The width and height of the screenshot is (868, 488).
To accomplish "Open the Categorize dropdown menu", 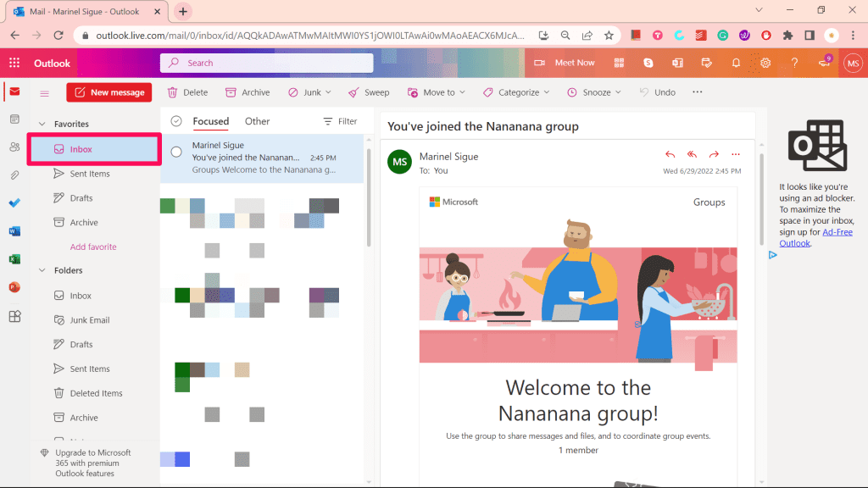I will 516,92.
